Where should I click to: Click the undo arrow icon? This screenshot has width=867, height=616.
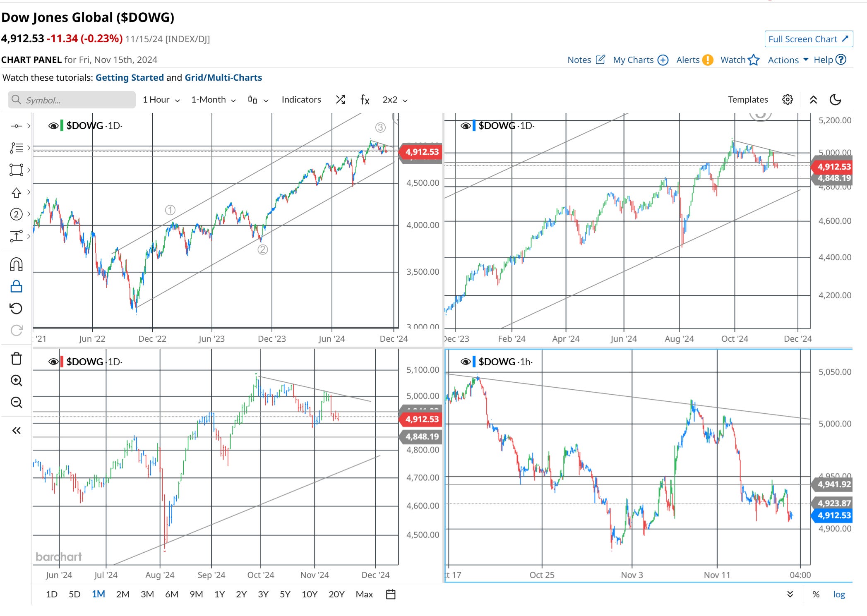pyautogui.click(x=16, y=308)
